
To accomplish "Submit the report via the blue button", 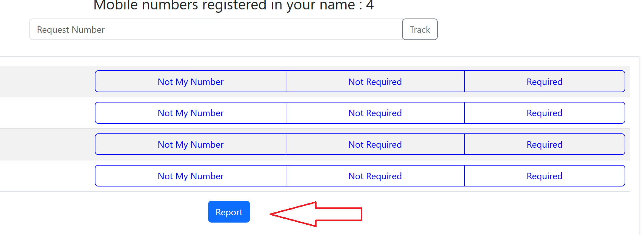I will point(229,212).
